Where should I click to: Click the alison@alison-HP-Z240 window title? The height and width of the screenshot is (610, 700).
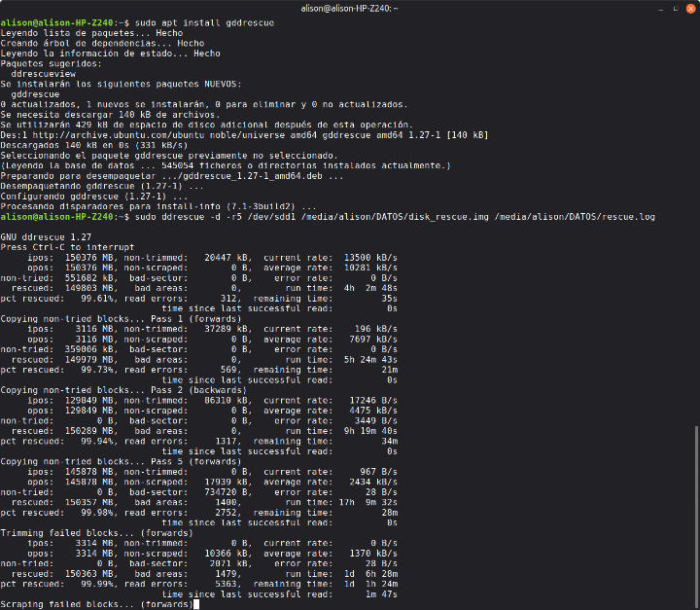pyautogui.click(x=349, y=8)
